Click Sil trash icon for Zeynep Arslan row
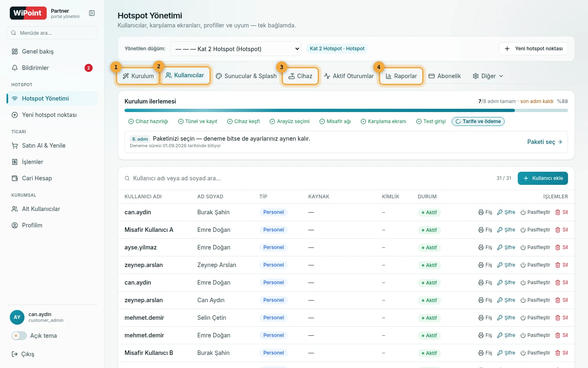588x368 pixels. pos(558,265)
